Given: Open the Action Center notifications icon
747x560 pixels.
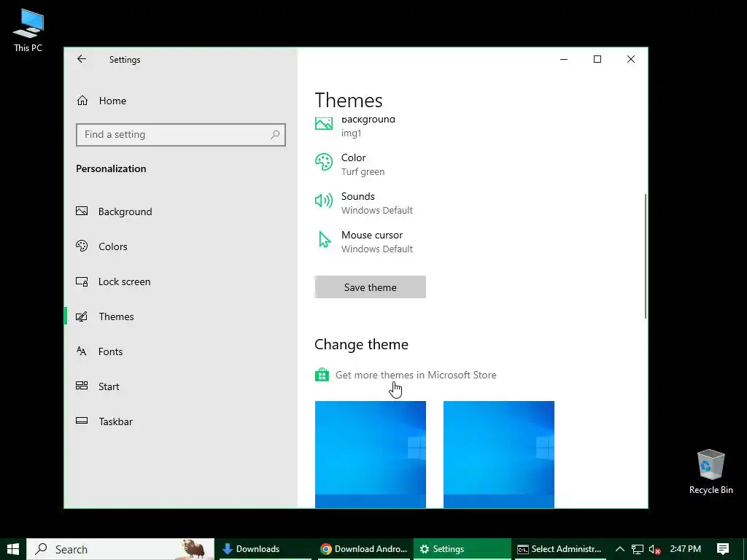Looking at the screenshot, I should pos(723,549).
